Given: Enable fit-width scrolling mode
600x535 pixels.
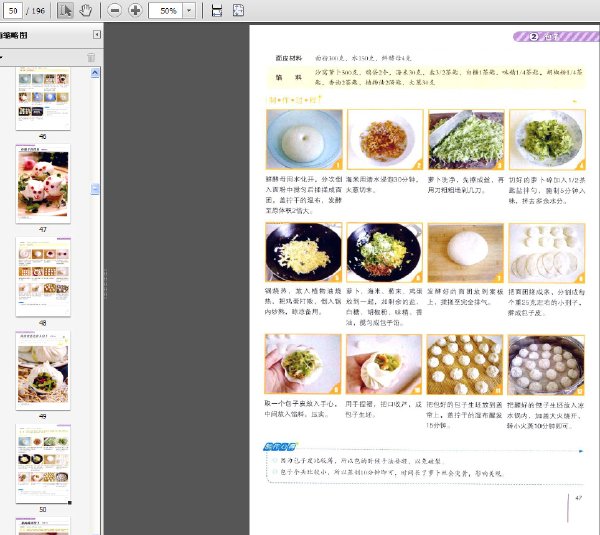Looking at the screenshot, I should tap(217, 10).
